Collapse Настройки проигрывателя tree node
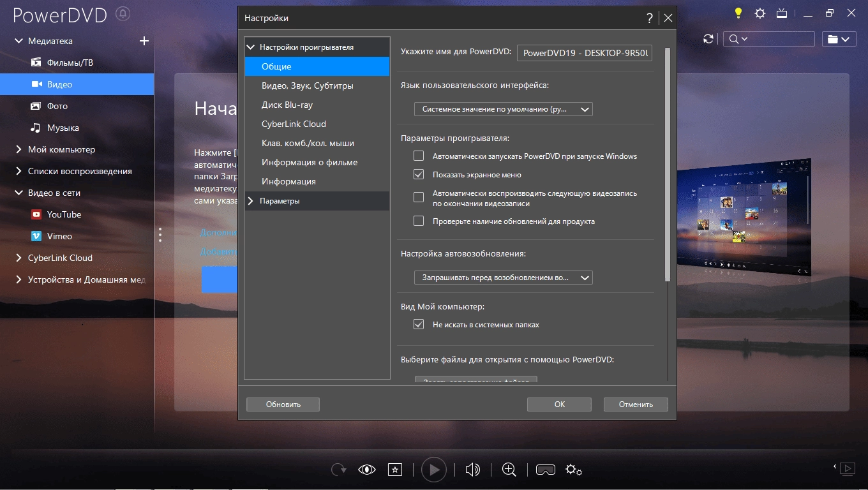 point(251,47)
